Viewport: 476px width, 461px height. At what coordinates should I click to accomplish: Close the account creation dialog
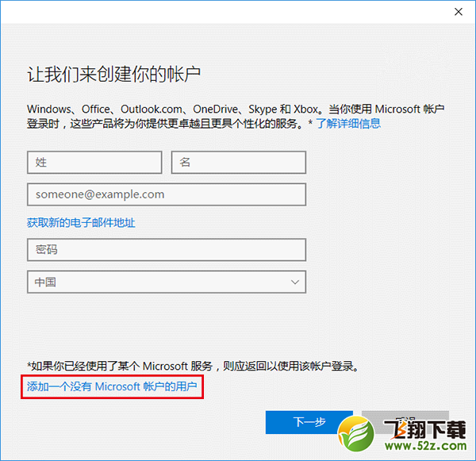[x=458, y=12]
